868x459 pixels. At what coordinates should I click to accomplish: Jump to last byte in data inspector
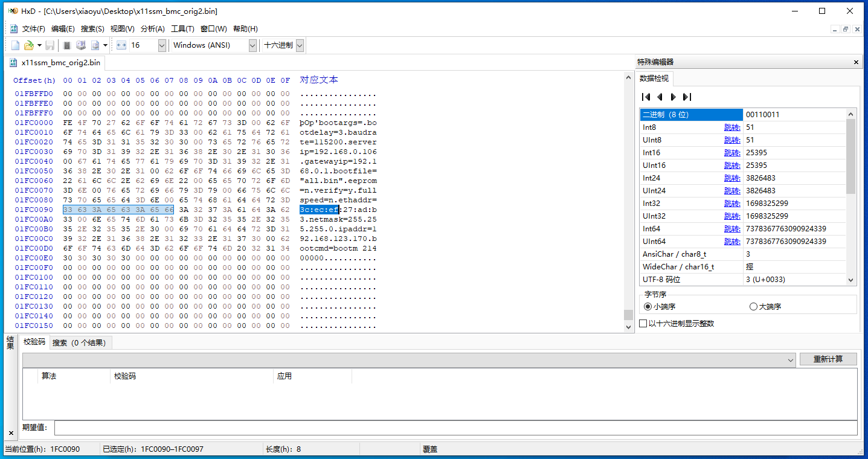[x=687, y=97]
